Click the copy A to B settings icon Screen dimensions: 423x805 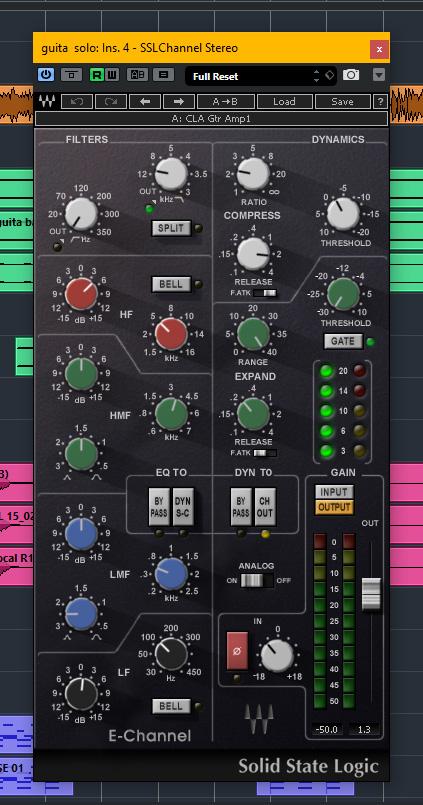point(163,75)
